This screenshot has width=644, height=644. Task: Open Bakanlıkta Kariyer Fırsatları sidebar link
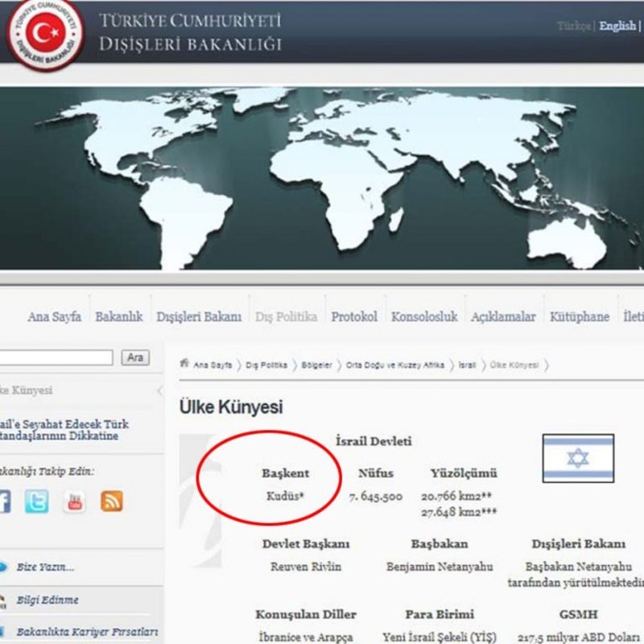coord(87,632)
